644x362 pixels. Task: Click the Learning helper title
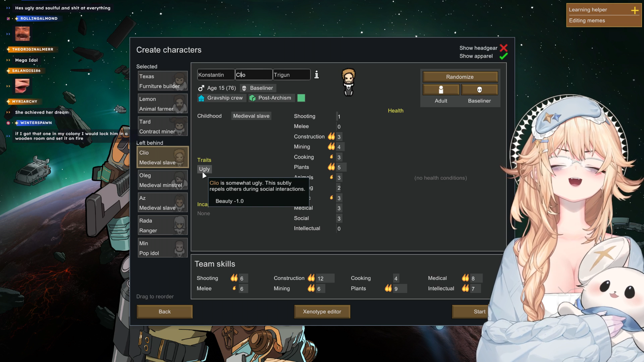click(x=588, y=10)
